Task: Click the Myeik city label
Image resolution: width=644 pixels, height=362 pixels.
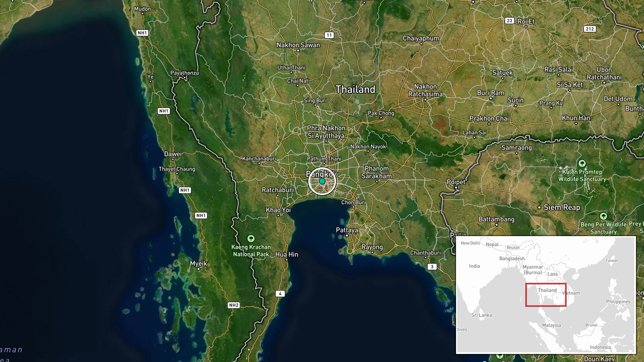Action: click(199, 263)
